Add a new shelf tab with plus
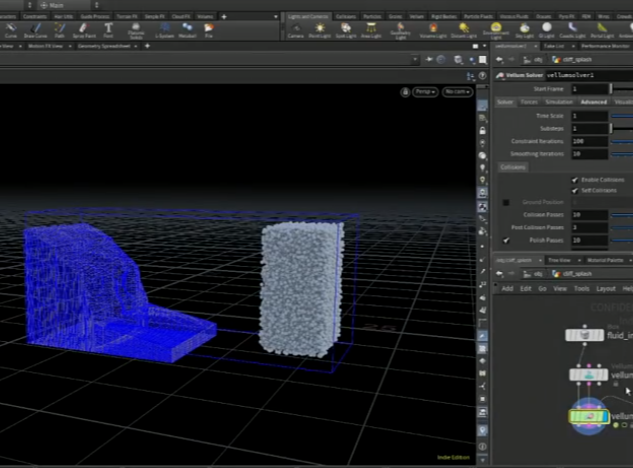The width and height of the screenshot is (633, 468). tap(224, 17)
